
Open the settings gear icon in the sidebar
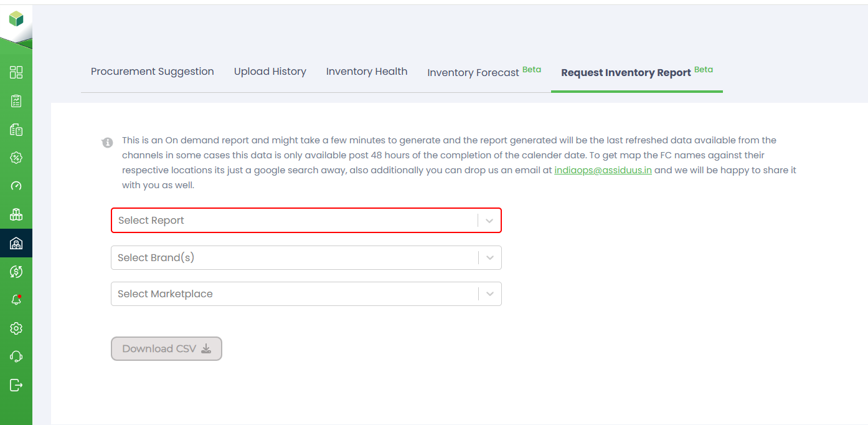16,328
